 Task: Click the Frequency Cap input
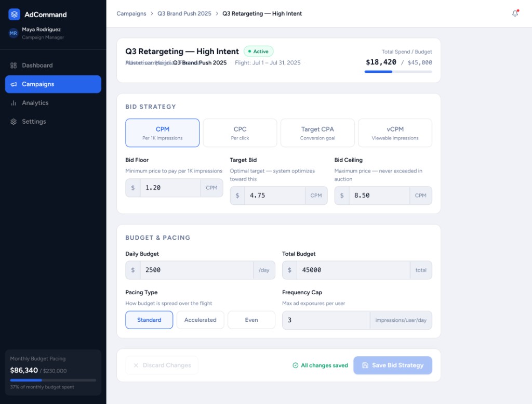326,320
